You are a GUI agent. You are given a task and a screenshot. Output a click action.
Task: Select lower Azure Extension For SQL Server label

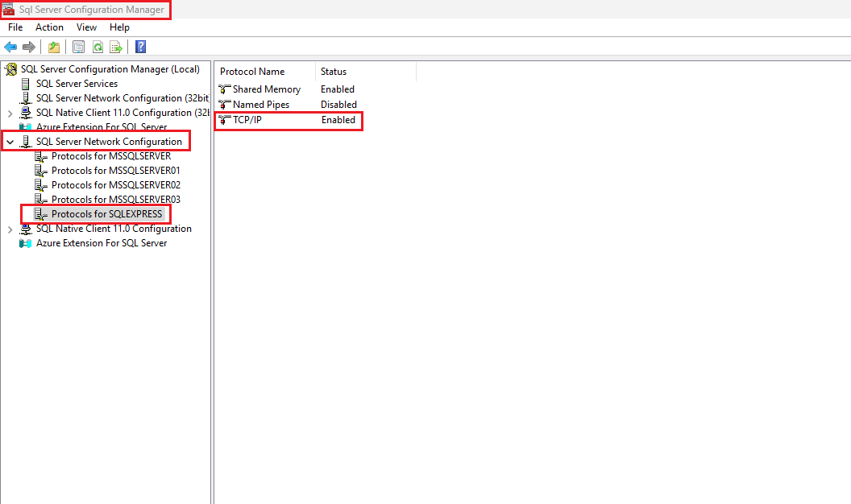pos(102,243)
